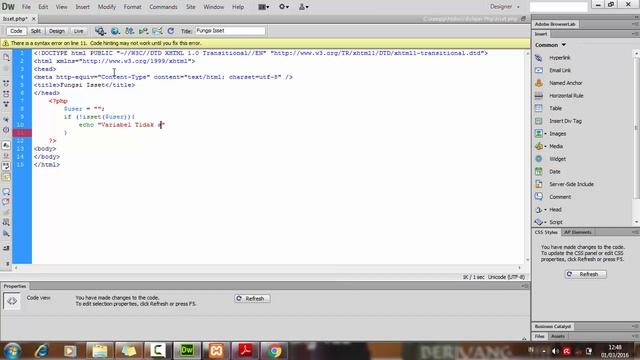The image size is (640, 360).
Task: Click the Windows Start button
Action: click(12, 351)
